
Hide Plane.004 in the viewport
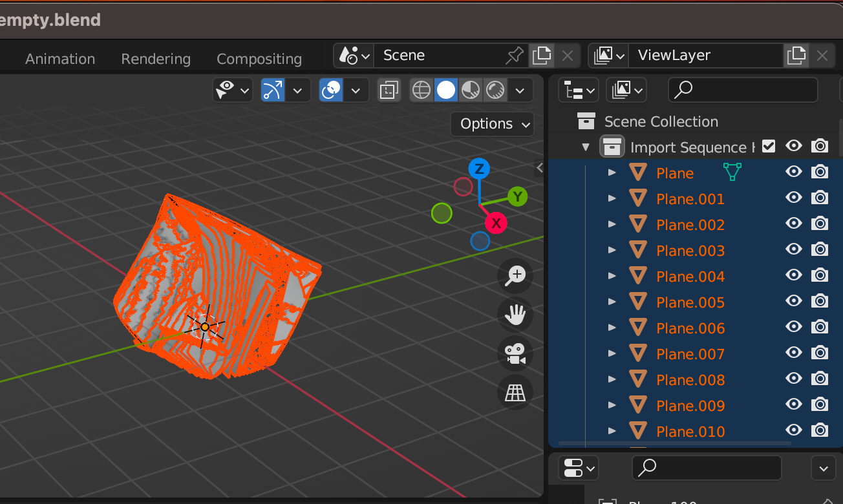point(794,275)
